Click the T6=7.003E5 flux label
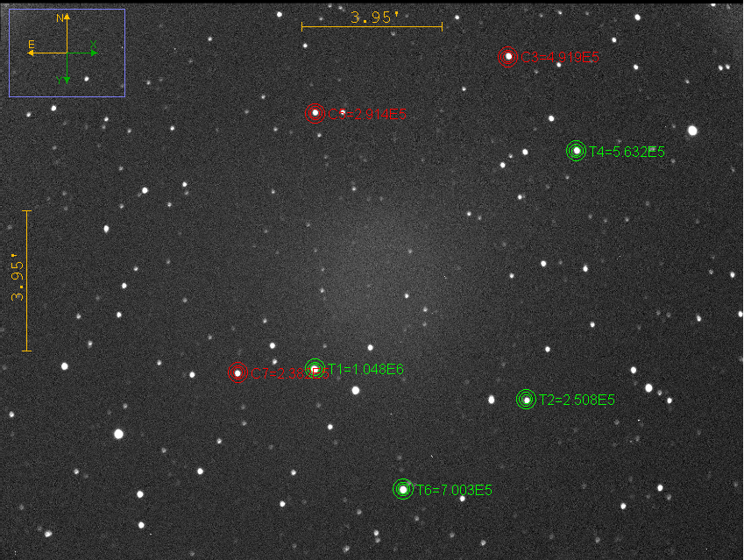This screenshot has width=744, height=560. [454, 490]
